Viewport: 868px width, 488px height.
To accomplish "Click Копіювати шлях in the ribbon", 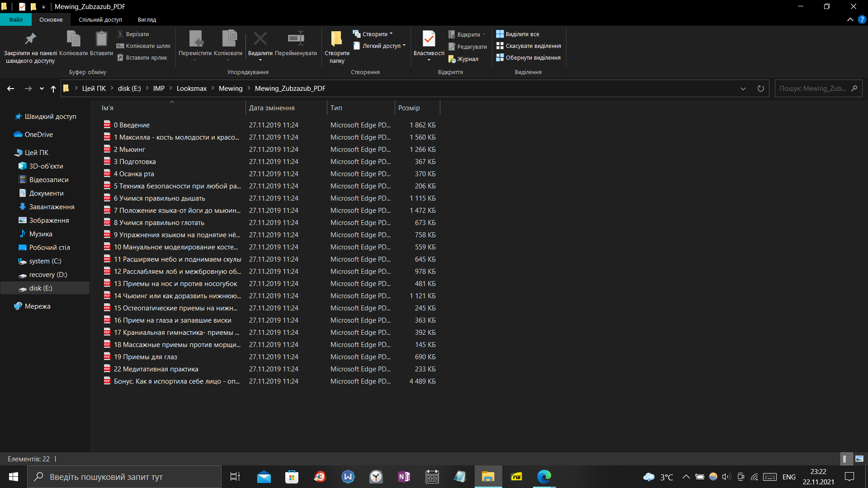I will (x=143, y=46).
